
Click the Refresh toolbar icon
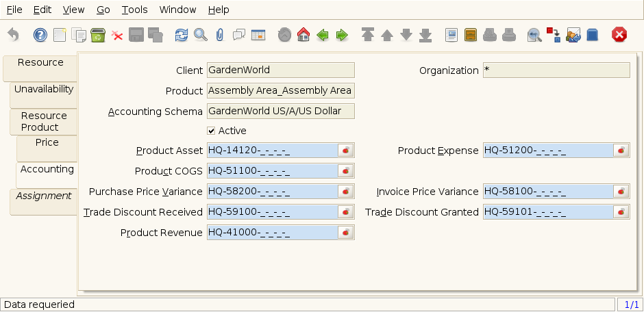tap(181, 35)
